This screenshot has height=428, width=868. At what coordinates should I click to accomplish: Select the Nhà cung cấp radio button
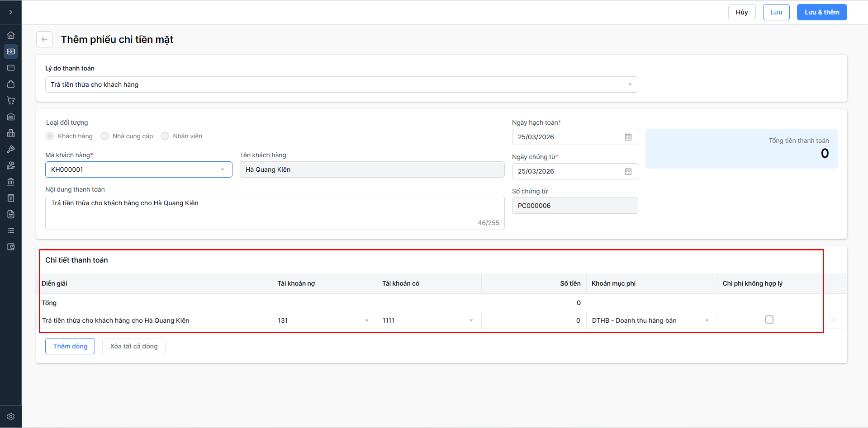coord(104,136)
